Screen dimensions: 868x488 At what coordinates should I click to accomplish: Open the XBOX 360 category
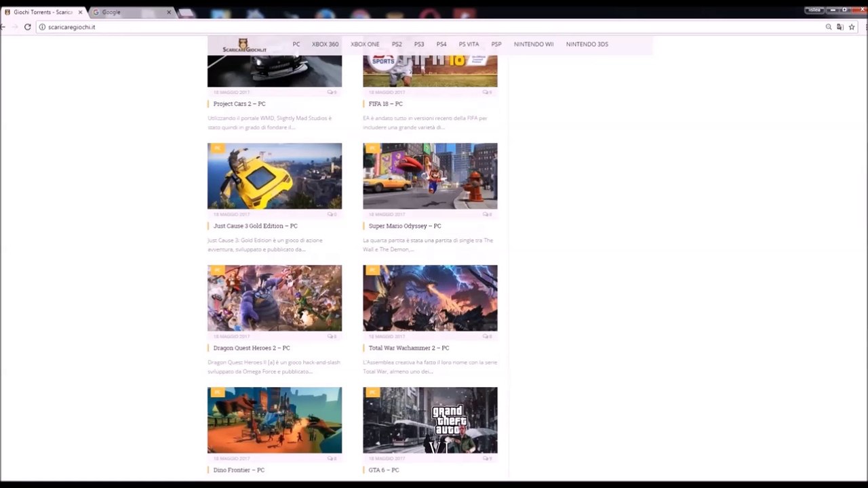(325, 44)
